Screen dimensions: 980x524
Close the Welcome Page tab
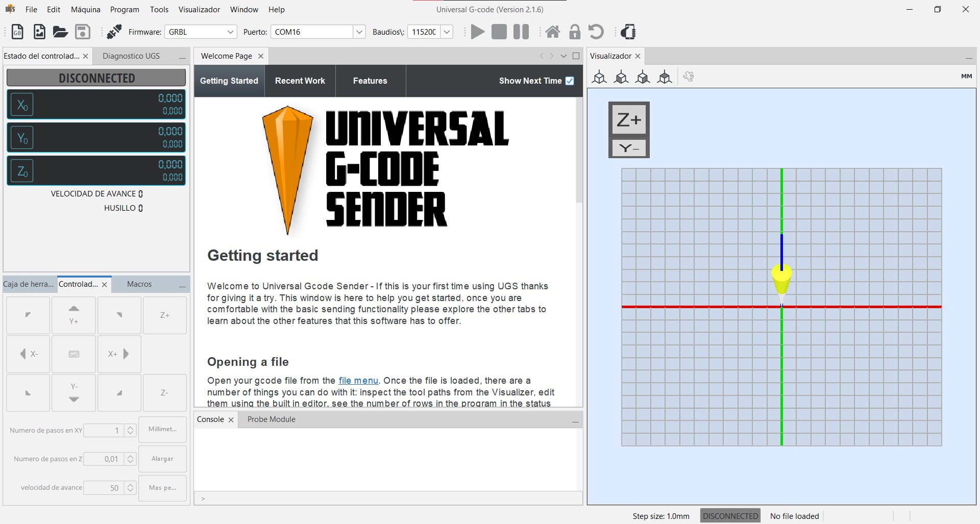click(261, 56)
